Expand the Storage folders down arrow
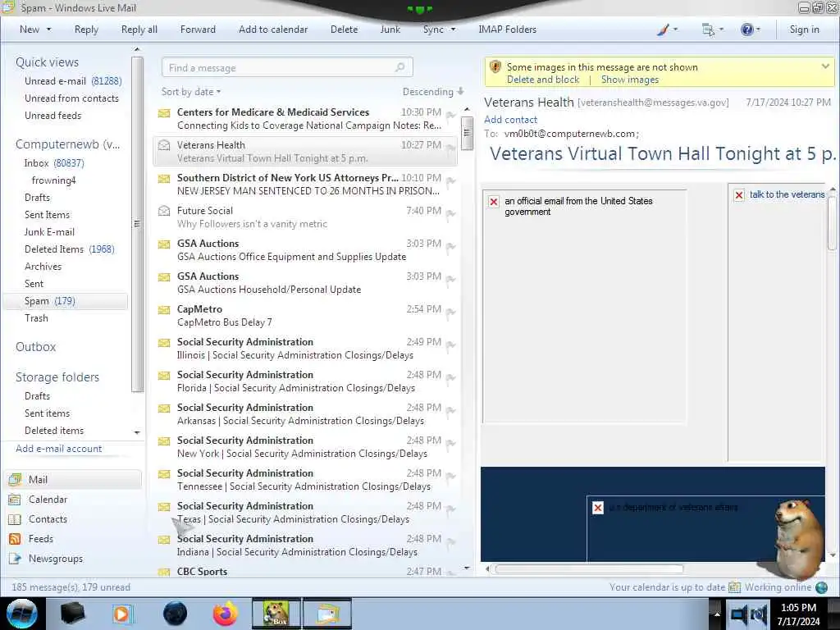840x630 pixels. point(137,431)
